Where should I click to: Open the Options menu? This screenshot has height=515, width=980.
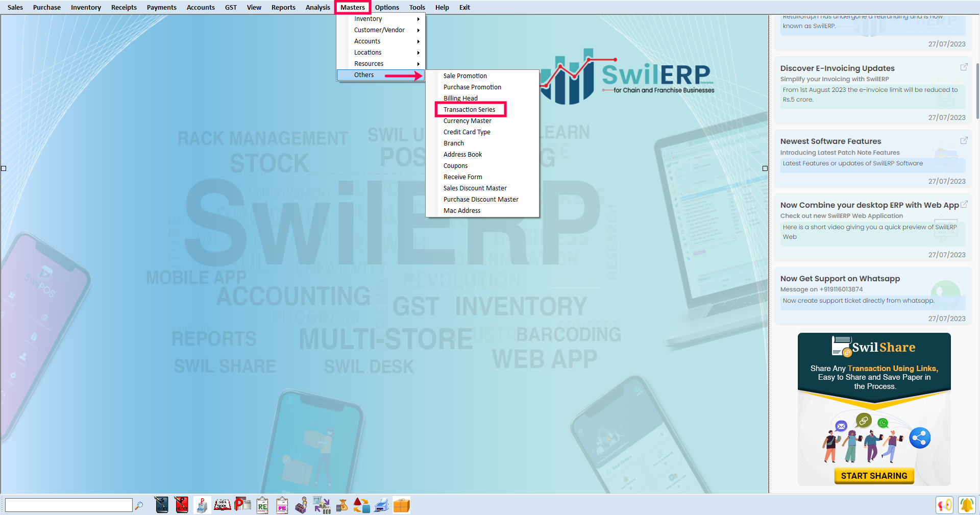[x=387, y=7]
